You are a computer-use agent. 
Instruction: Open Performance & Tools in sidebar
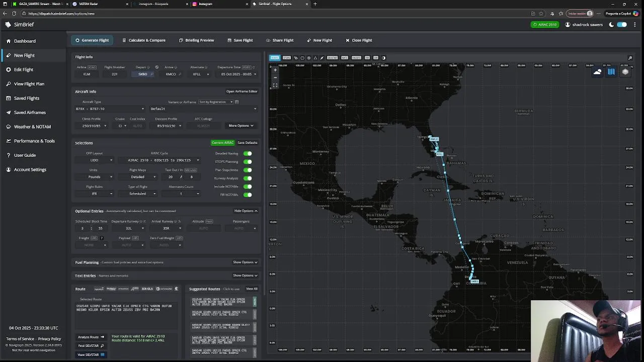34,141
